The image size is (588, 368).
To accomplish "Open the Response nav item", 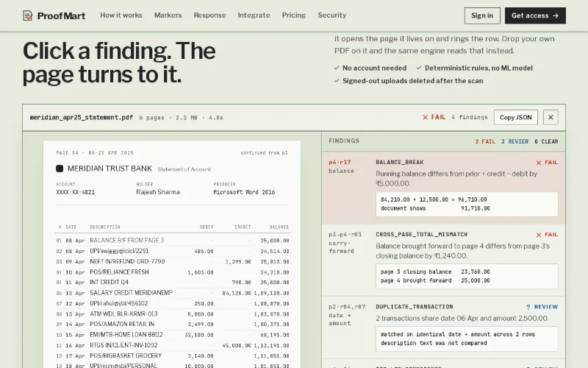I will (x=209, y=15).
